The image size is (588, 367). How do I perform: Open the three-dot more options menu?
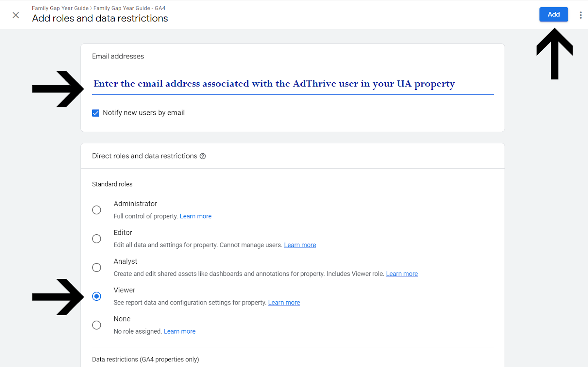(581, 15)
